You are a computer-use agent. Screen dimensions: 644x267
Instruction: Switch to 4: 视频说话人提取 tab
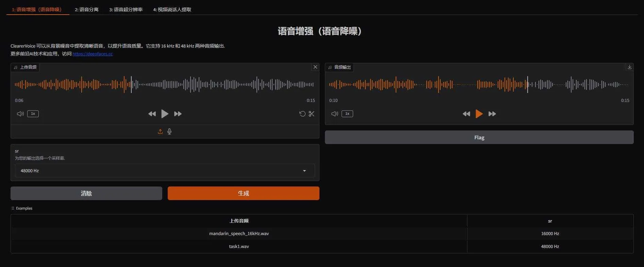tap(172, 10)
